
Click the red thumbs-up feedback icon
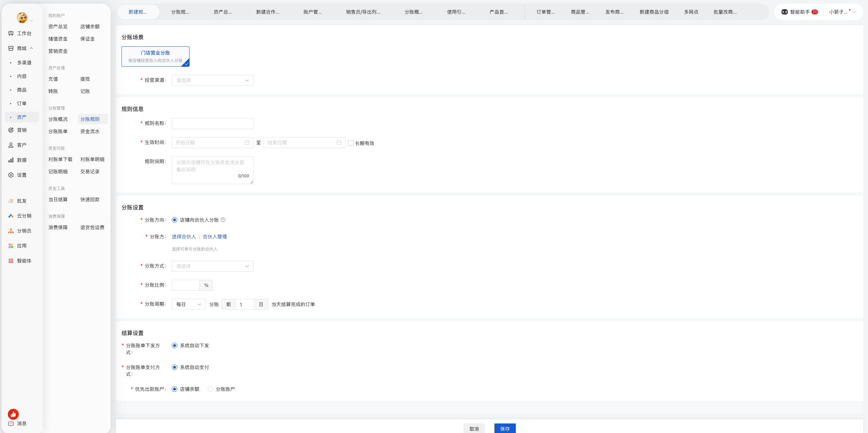tap(13, 414)
